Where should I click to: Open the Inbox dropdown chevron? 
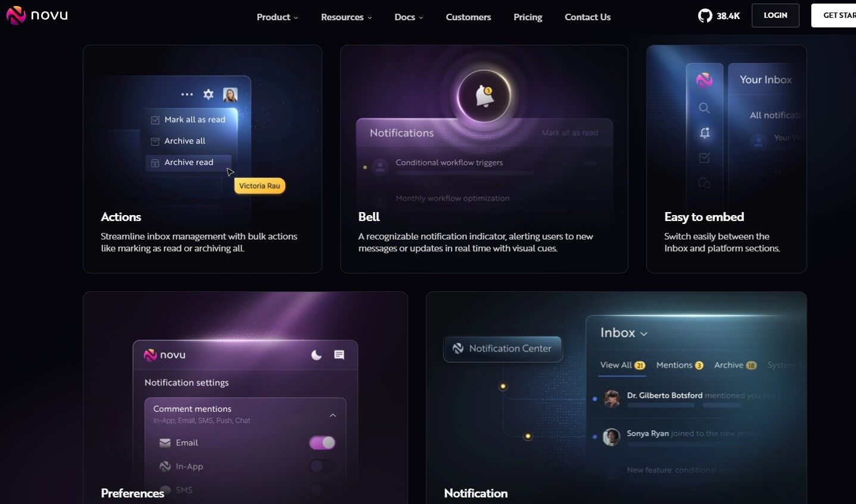tap(643, 334)
